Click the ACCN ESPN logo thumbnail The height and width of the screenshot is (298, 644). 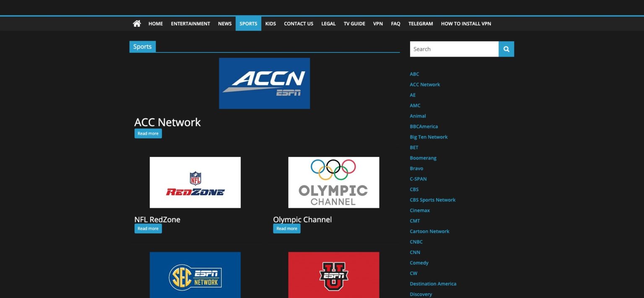click(264, 83)
